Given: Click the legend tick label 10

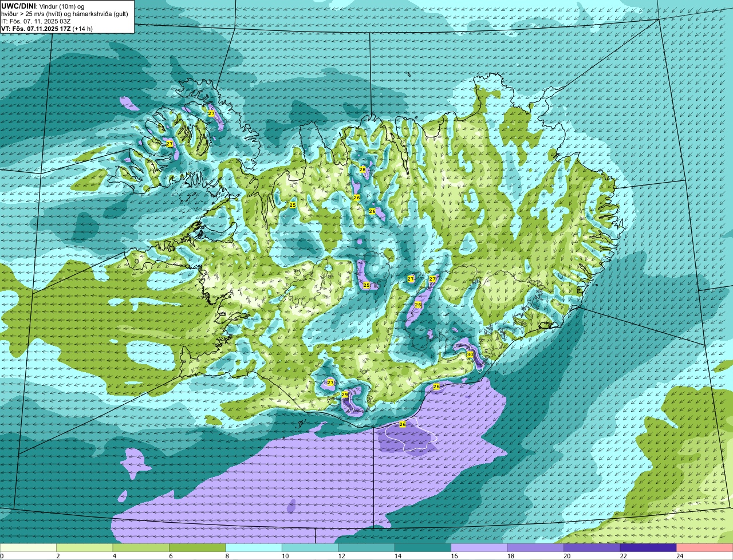Looking at the screenshot, I should pos(285,556).
